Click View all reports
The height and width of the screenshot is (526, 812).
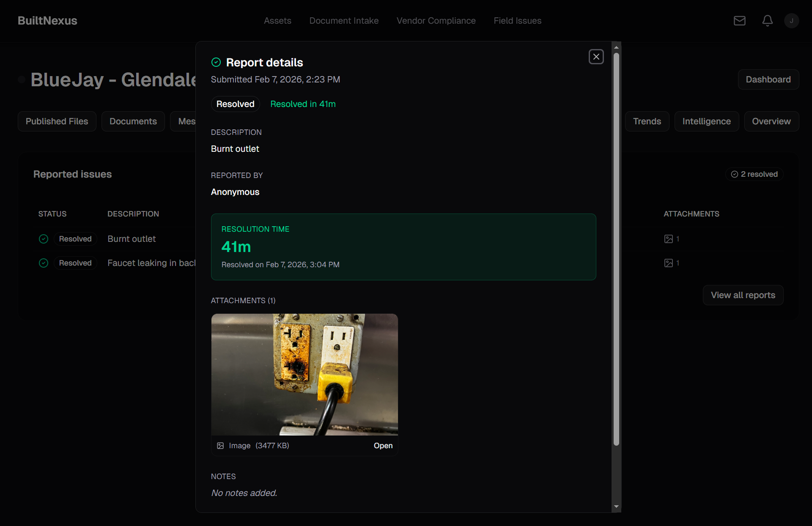pos(743,295)
